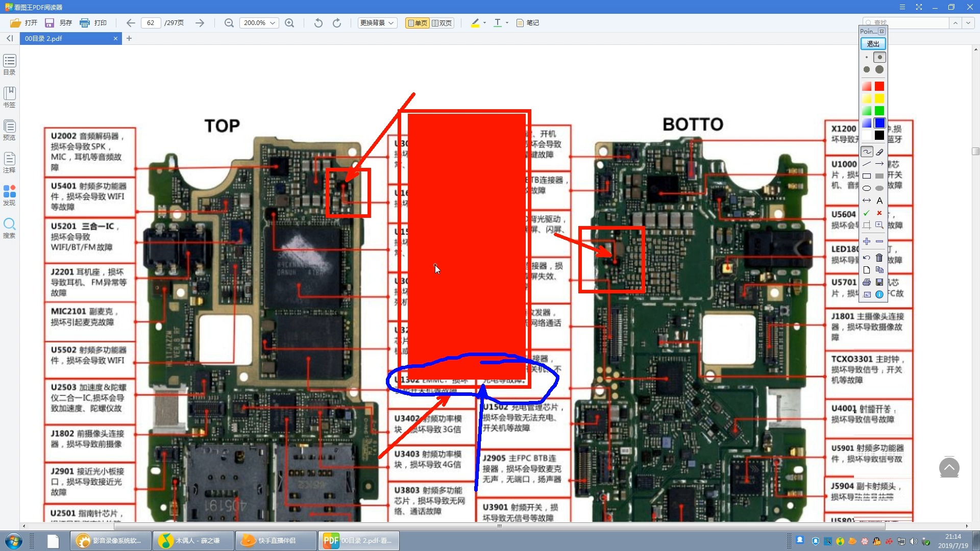Choose the third pen size dot
Image resolution: width=980 pixels, height=551 pixels.
point(867,69)
